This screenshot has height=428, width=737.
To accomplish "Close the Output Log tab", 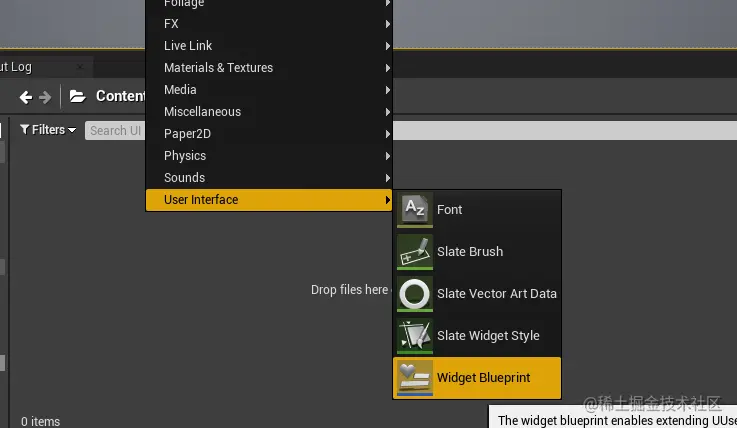I will pos(80,67).
